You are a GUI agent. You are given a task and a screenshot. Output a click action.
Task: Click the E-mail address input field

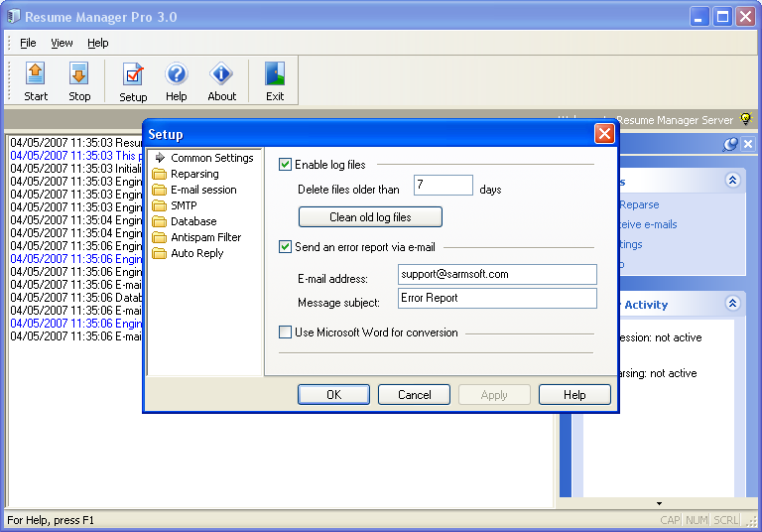coord(497,274)
